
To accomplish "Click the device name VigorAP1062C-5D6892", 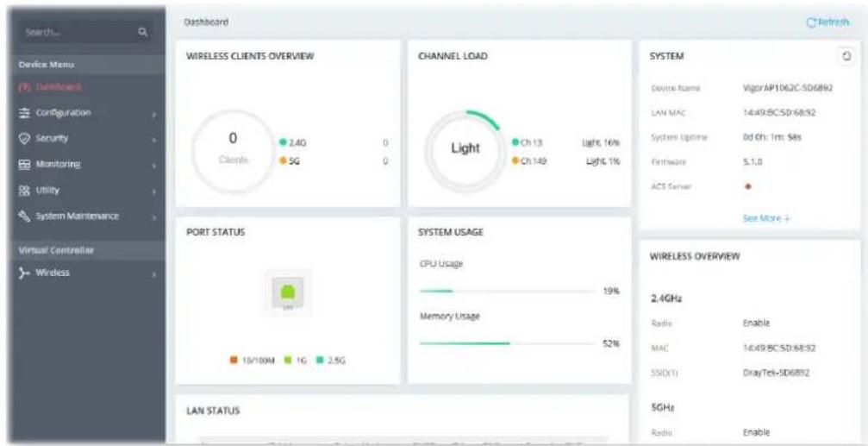I will 788,87.
